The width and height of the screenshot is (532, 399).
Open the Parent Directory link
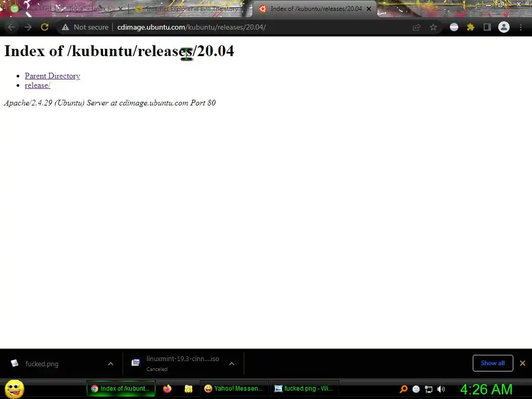(52, 76)
